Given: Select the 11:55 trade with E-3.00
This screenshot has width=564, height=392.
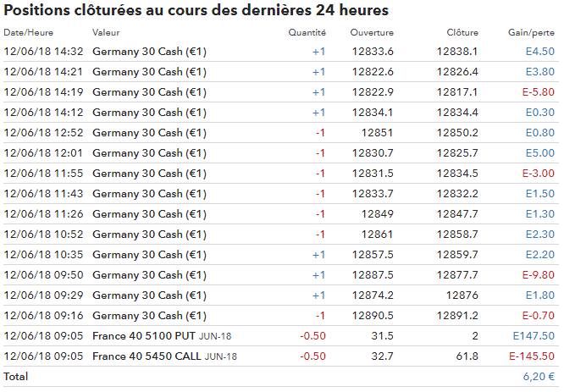Looking at the screenshot, I should point(281,174).
